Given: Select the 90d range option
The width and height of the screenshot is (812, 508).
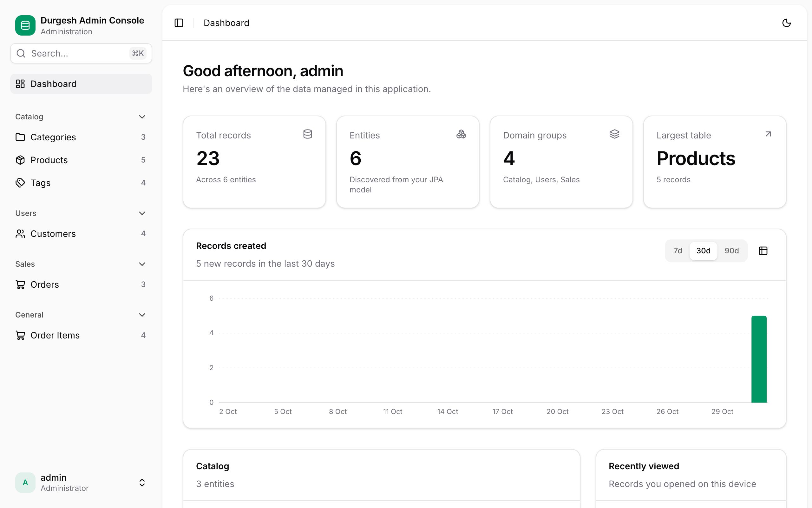Looking at the screenshot, I should [x=731, y=251].
